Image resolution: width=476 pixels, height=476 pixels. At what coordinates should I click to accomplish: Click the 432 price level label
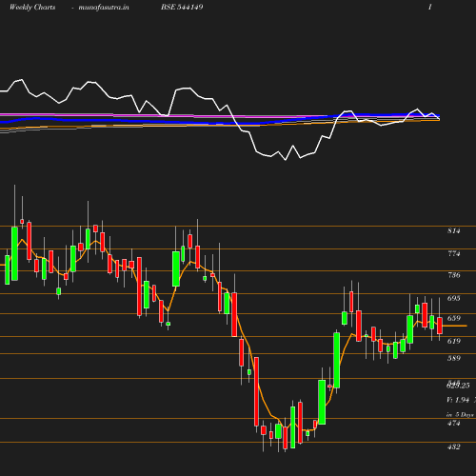point(453,446)
